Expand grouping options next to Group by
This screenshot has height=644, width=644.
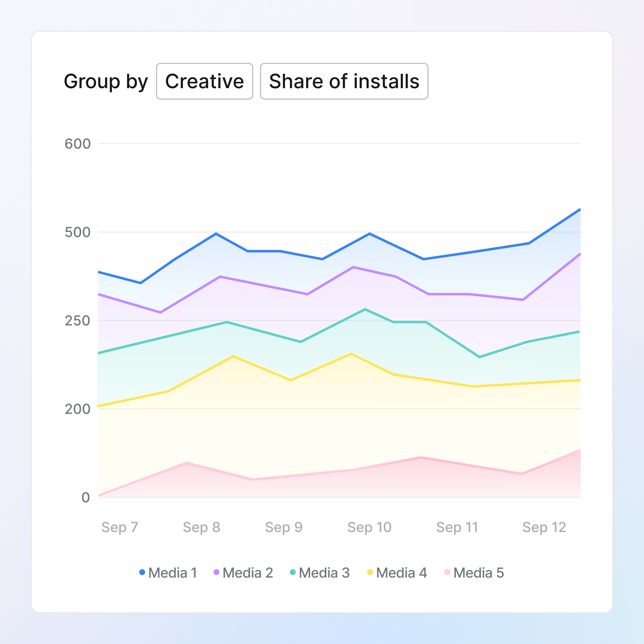[x=204, y=81]
